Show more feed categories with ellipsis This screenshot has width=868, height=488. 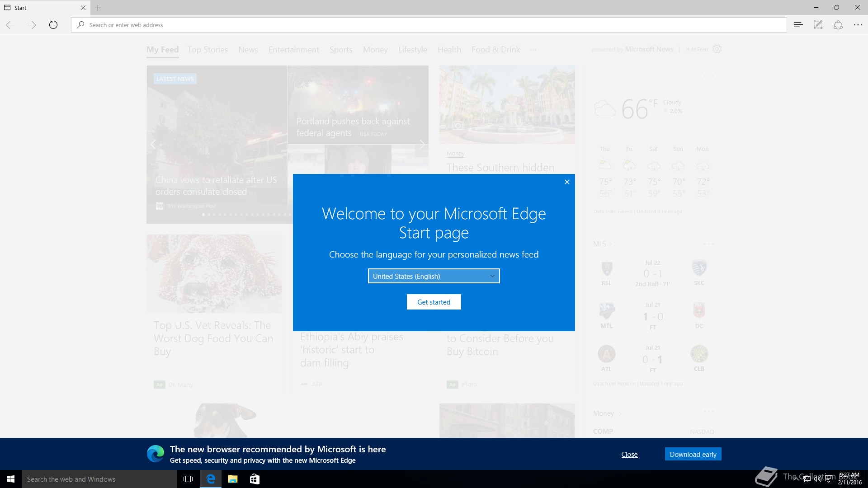pos(533,50)
